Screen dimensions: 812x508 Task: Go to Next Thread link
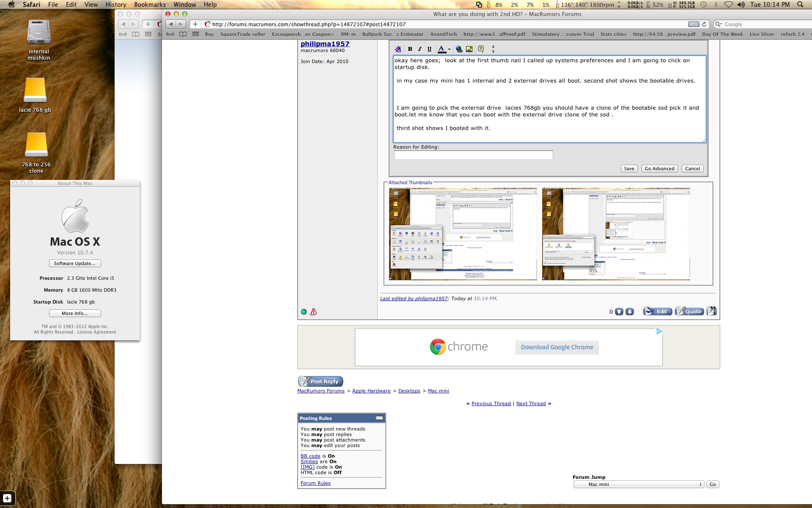click(531, 403)
